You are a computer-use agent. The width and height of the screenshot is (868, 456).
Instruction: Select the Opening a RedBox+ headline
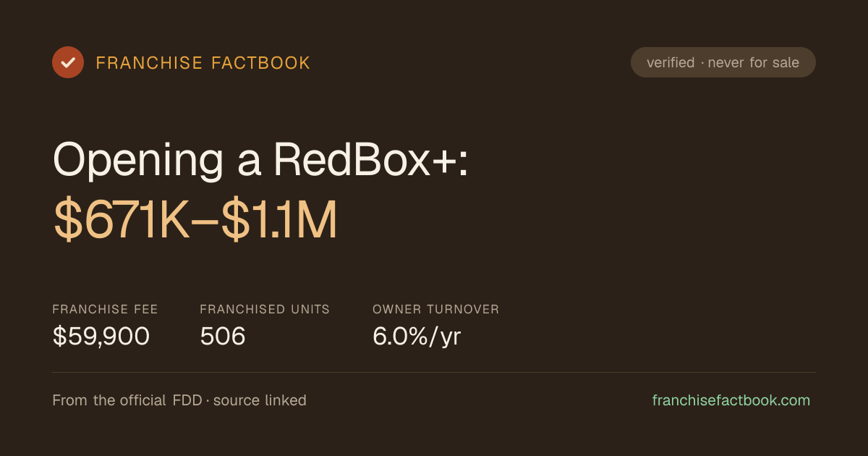(x=261, y=159)
